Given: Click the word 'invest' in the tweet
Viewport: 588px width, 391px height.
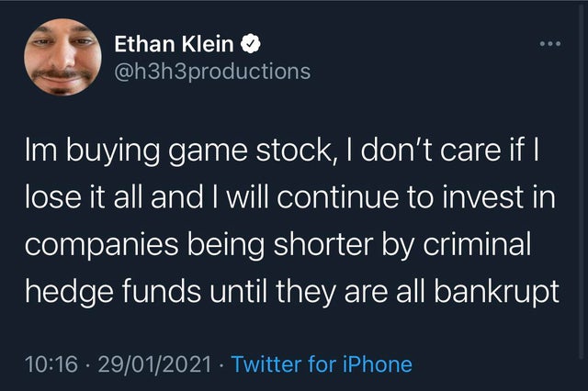Looking at the screenshot, I should pyautogui.click(x=482, y=197).
